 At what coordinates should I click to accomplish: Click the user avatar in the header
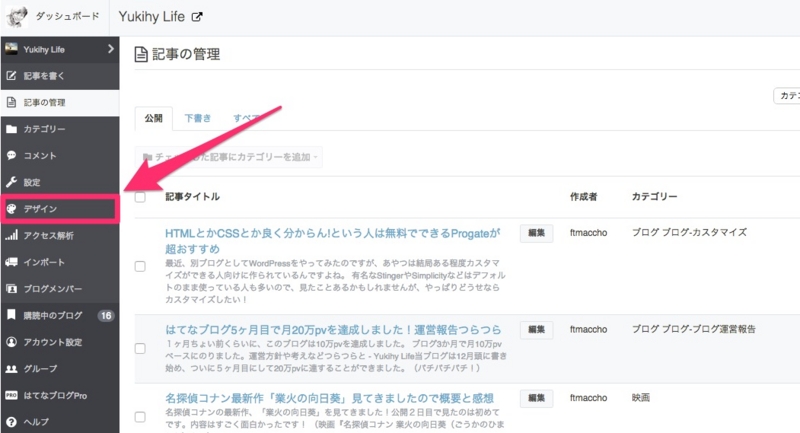coord(16,16)
